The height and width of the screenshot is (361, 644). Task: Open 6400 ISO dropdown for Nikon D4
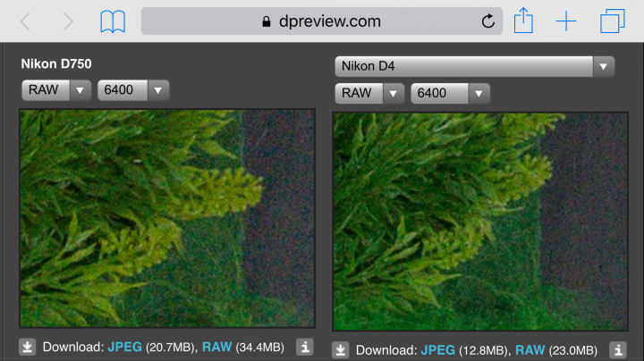point(450,93)
